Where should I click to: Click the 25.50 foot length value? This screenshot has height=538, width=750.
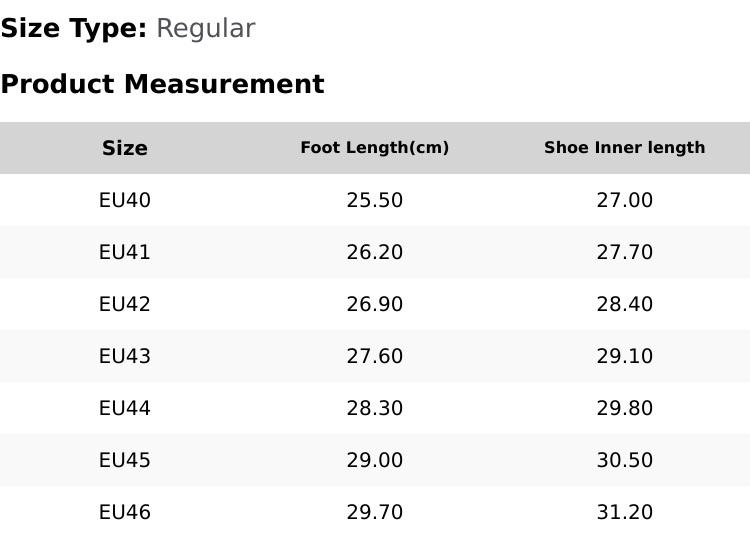pos(375,200)
